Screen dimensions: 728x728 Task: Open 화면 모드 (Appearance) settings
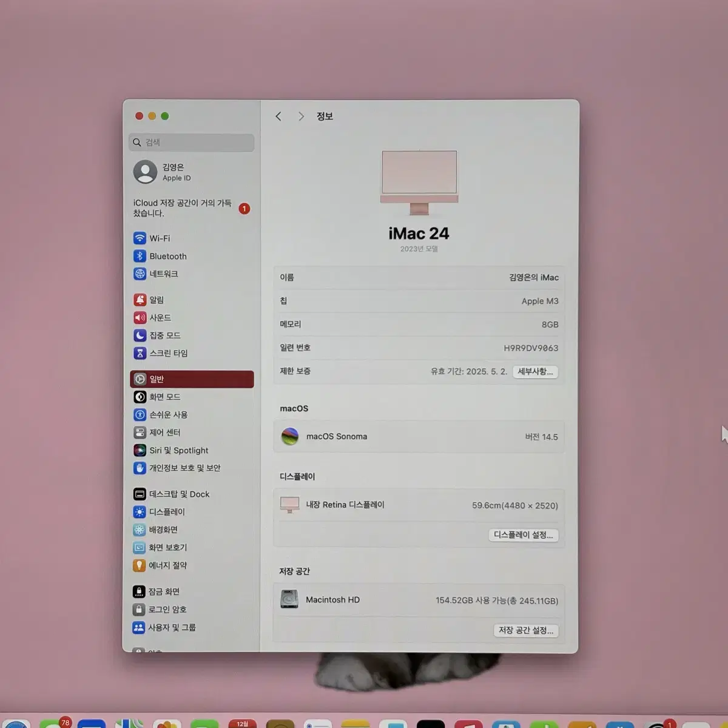click(x=192, y=397)
